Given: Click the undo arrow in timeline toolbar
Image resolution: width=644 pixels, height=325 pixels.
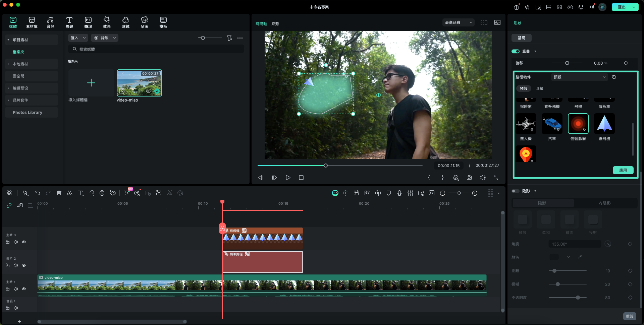Looking at the screenshot, I should (38, 193).
